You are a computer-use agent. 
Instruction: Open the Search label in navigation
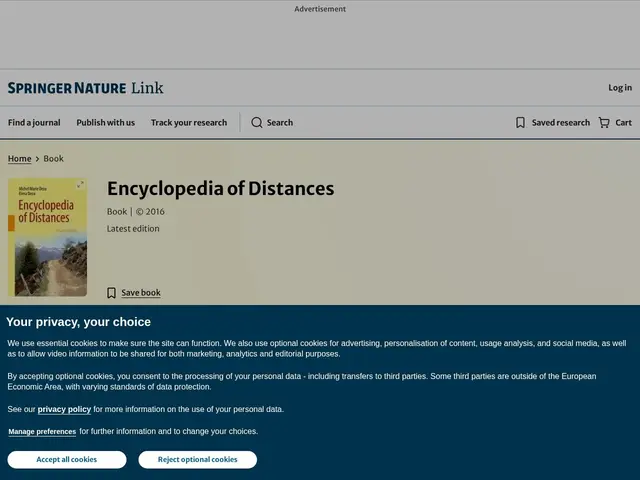[x=280, y=122]
